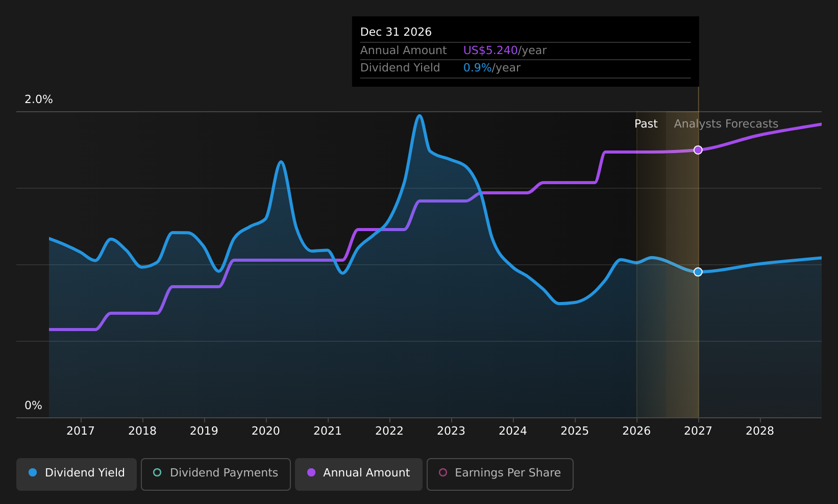Click the 2025 x-axis label
The image size is (838, 504).
point(575,431)
